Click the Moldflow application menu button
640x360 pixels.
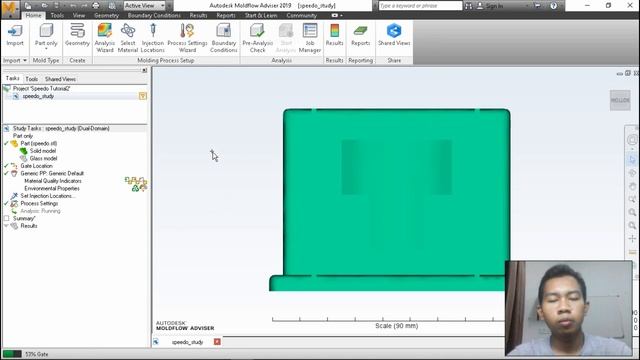pos(10,9)
